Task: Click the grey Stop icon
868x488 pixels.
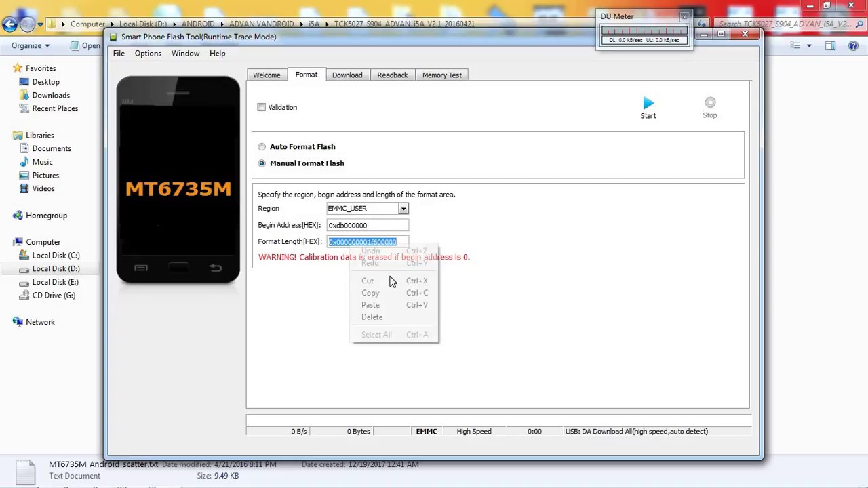Action: 710,102
